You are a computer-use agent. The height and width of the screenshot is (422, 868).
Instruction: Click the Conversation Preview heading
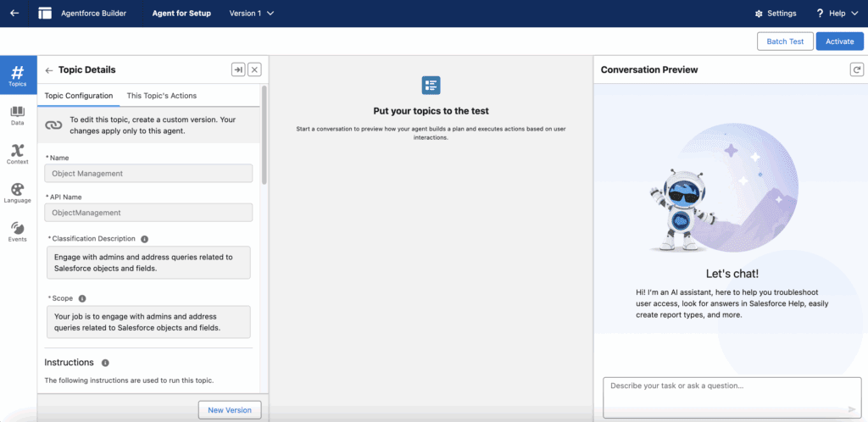pyautogui.click(x=649, y=69)
